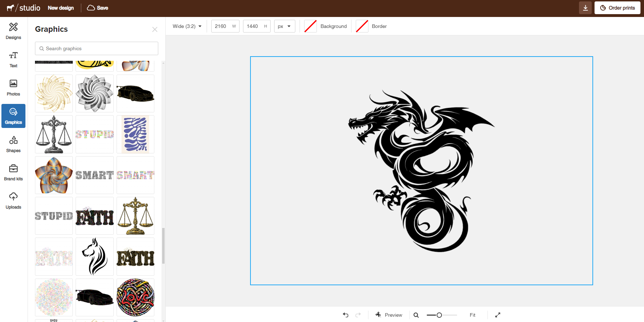Image resolution: width=644 pixels, height=322 pixels.
Task: Select the wolf head graphic thumbnail
Action: [x=95, y=257]
